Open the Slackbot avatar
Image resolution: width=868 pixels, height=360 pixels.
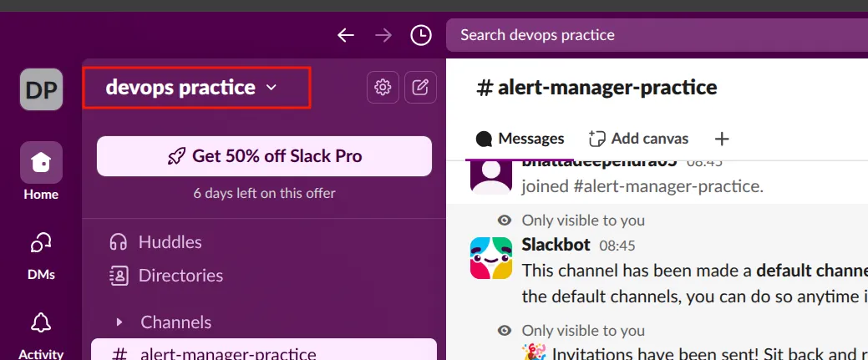click(491, 258)
